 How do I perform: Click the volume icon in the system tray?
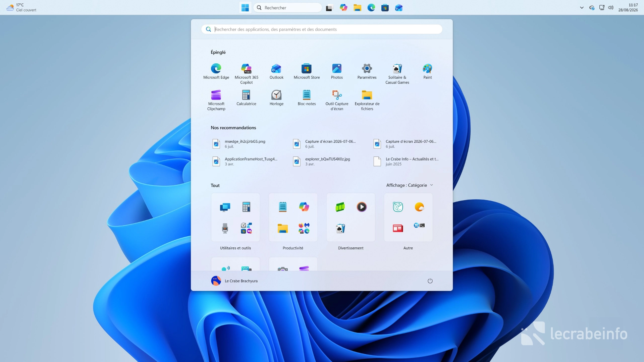pyautogui.click(x=611, y=8)
